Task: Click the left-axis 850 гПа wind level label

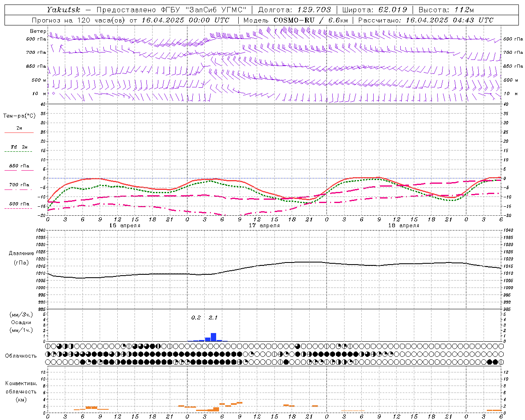Action: point(36,66)
